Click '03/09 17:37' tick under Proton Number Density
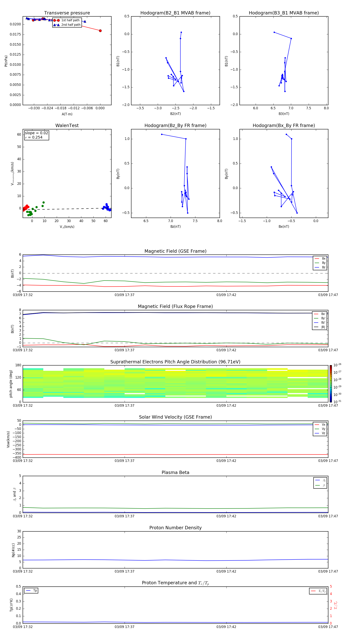This screenshot has width=351, height=644. [124, 571]
